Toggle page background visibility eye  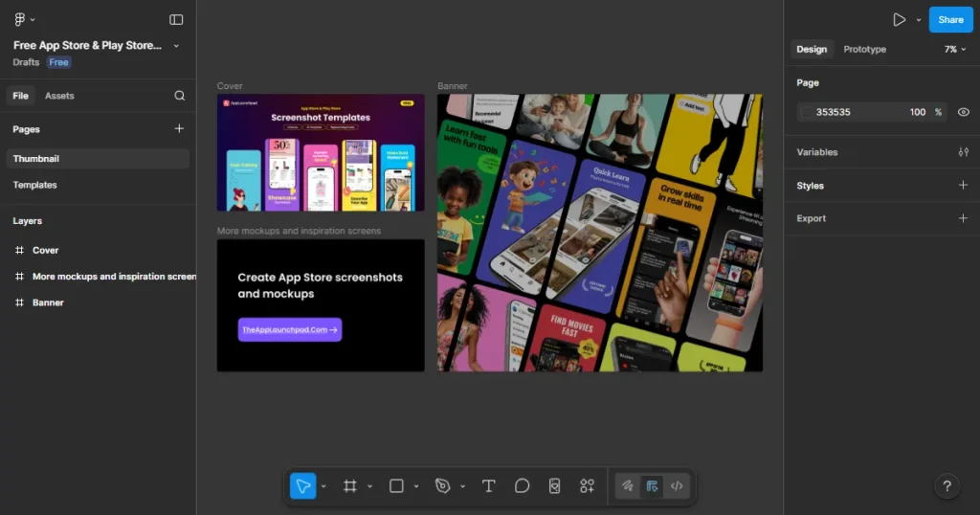pyautogui.click(x=964, y=113)
